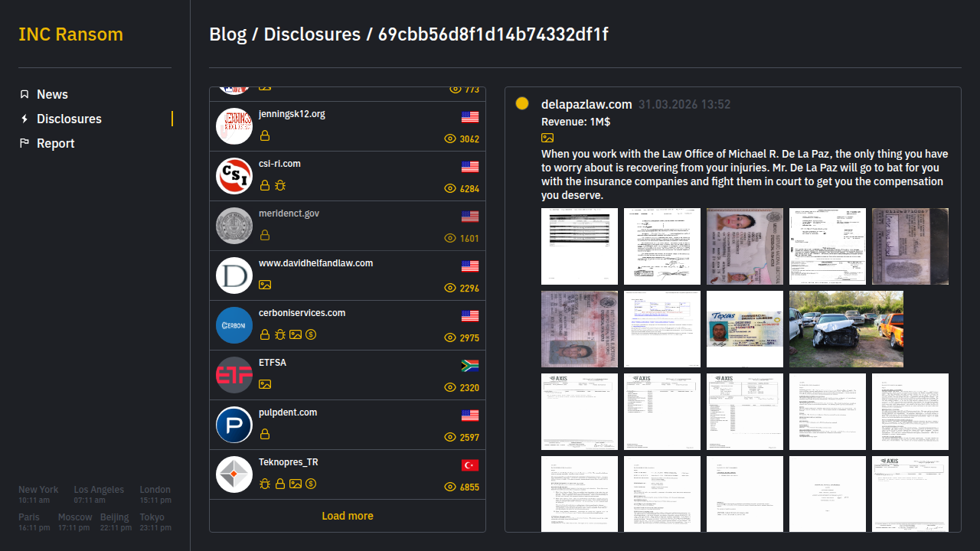Viewport: 980px width, 551px height.
Task: Click the eye view counter for meridenct.gov
Action: (462, 238)
